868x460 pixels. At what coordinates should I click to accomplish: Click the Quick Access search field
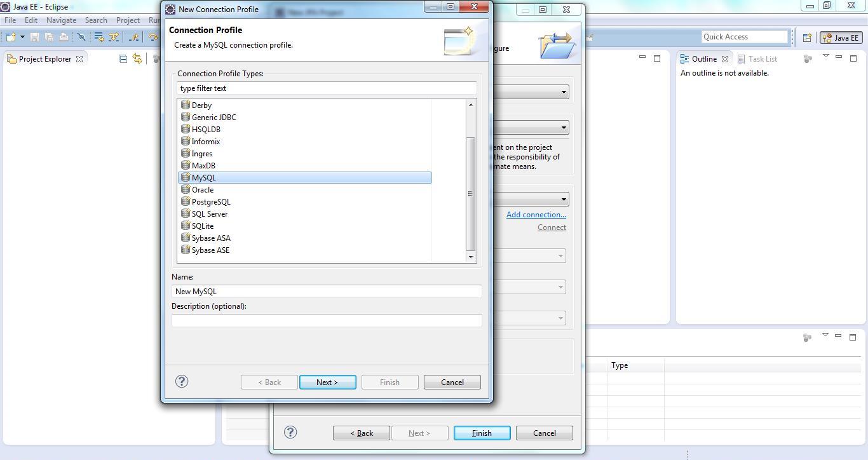(744, 37)
